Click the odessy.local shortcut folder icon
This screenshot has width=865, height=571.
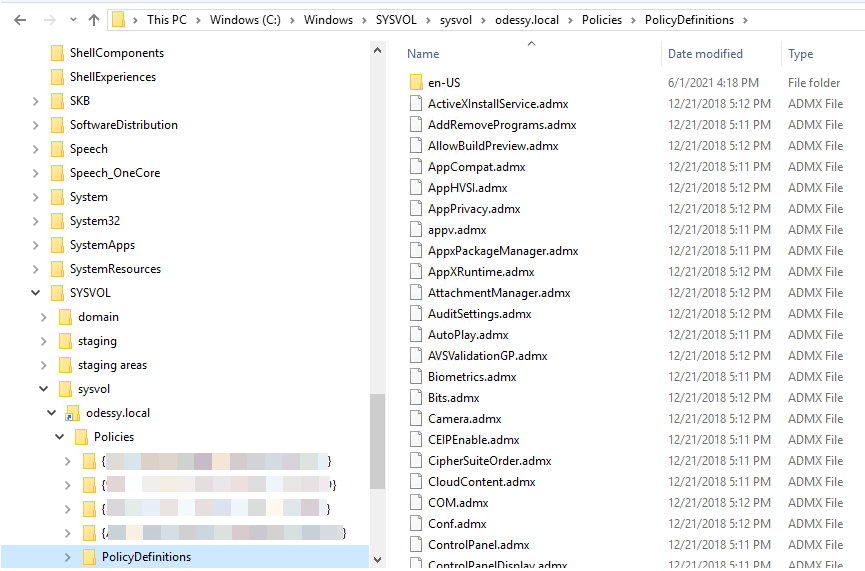[73, 413]
